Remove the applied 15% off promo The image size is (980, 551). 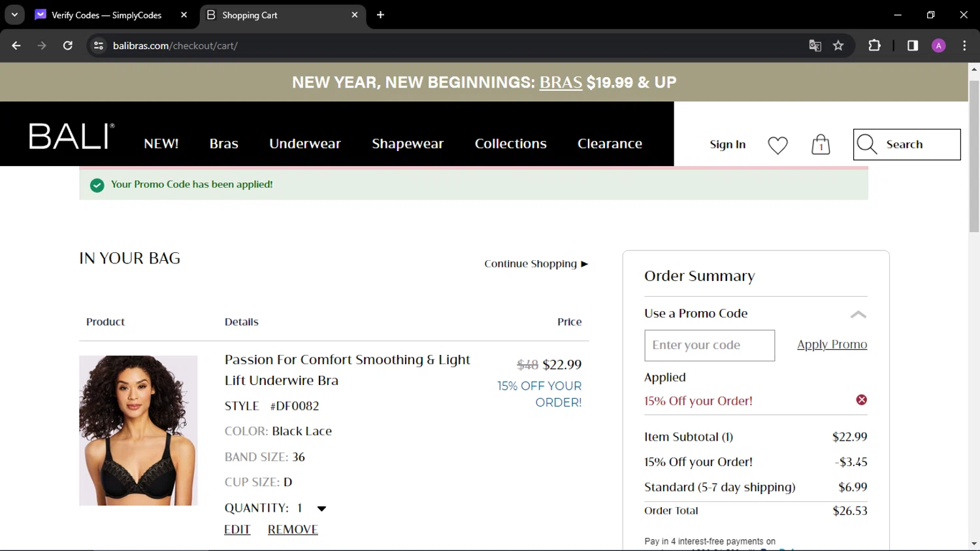[x=862, y=400]
